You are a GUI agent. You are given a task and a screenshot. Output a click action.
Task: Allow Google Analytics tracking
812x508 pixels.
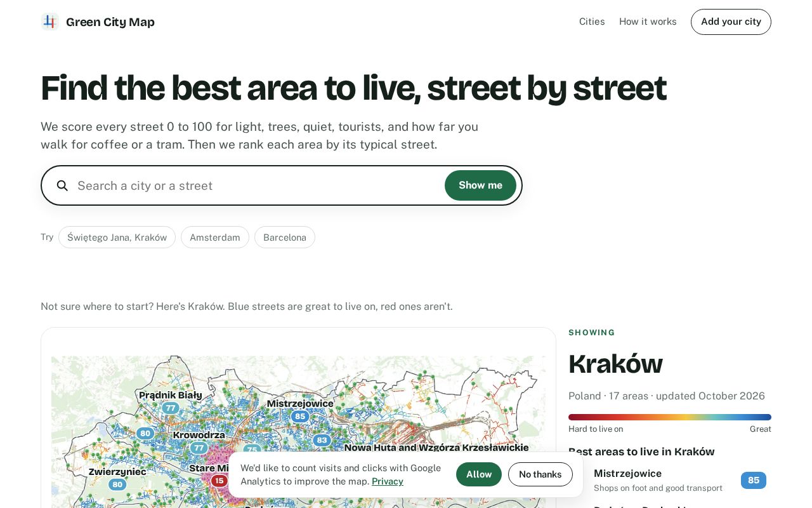479,474
